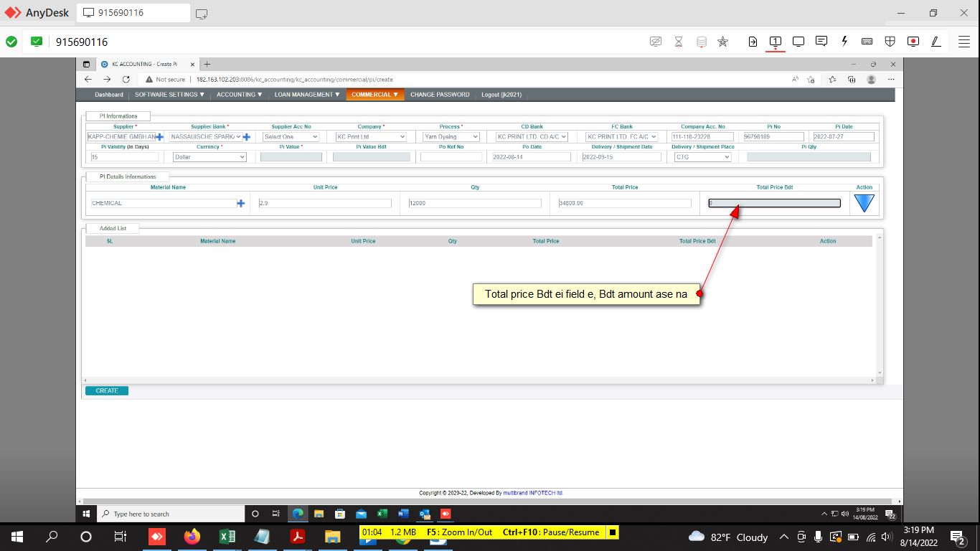This screenshot has width=980, height=551.
Task: Click the Total Price Bdt input field
Action: pos(774,203)
